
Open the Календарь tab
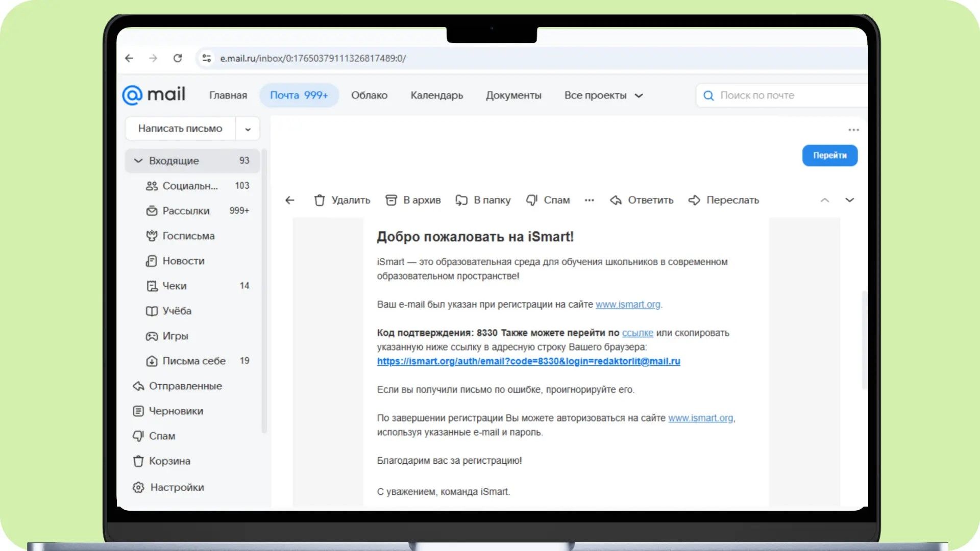tap(437, 95)
